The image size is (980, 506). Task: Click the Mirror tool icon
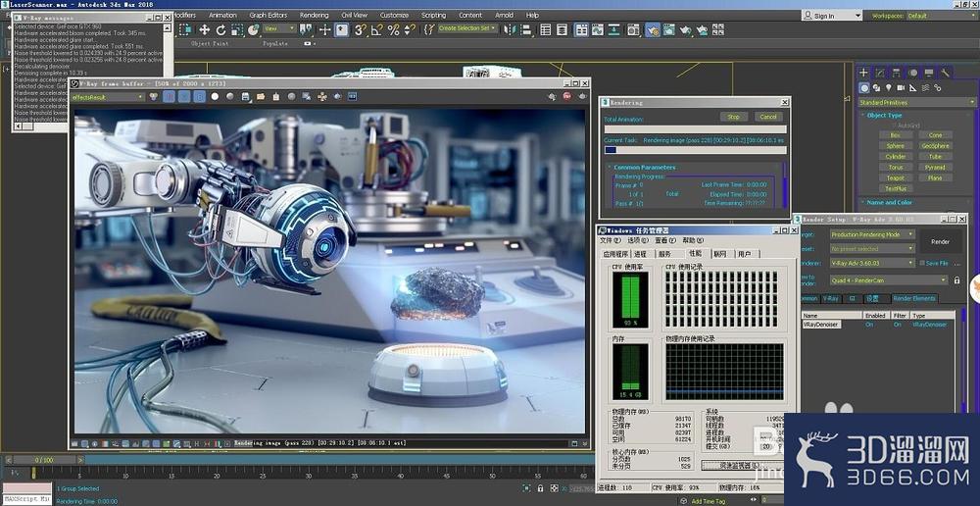point(511,29)
